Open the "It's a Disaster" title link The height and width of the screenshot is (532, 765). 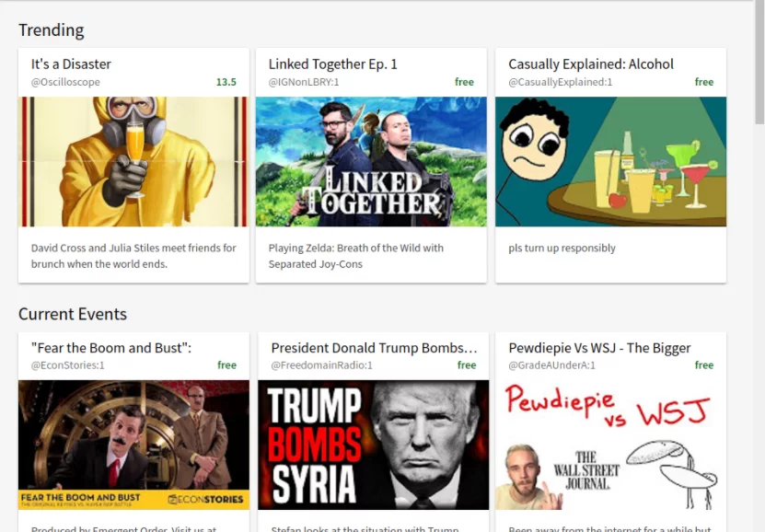pos(71,64)
